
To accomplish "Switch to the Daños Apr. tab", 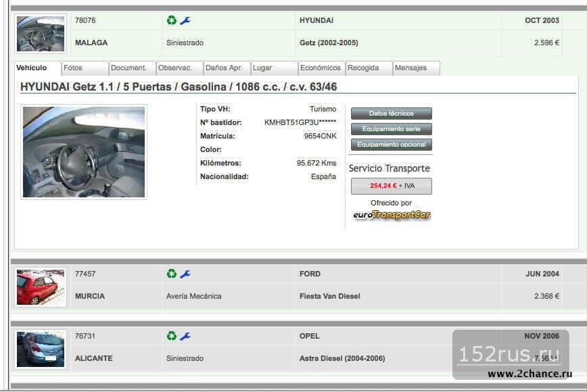I will coord(227,68).
